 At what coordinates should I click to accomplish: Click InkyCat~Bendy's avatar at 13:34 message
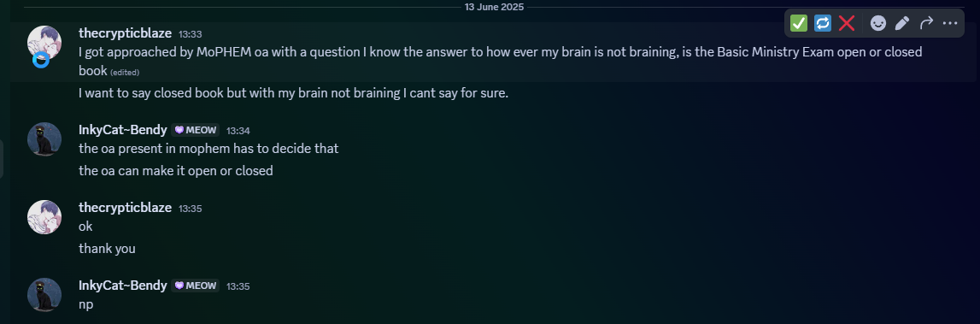tap(44, 139)
